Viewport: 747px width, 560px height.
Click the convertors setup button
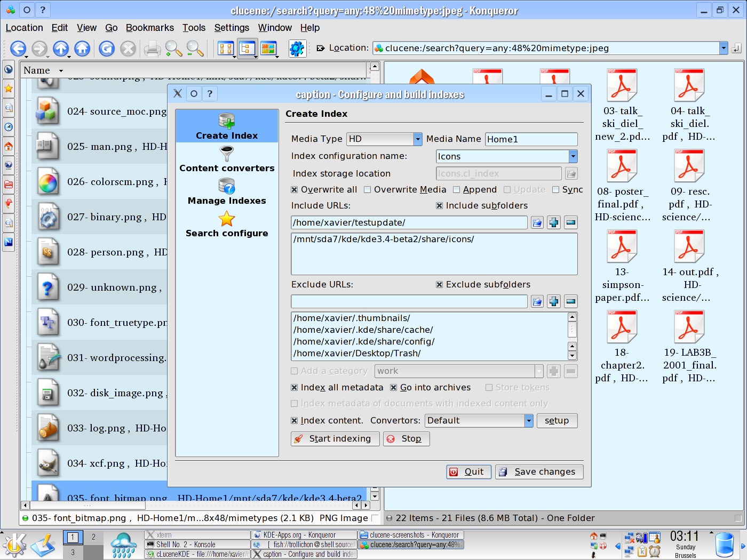557,420
